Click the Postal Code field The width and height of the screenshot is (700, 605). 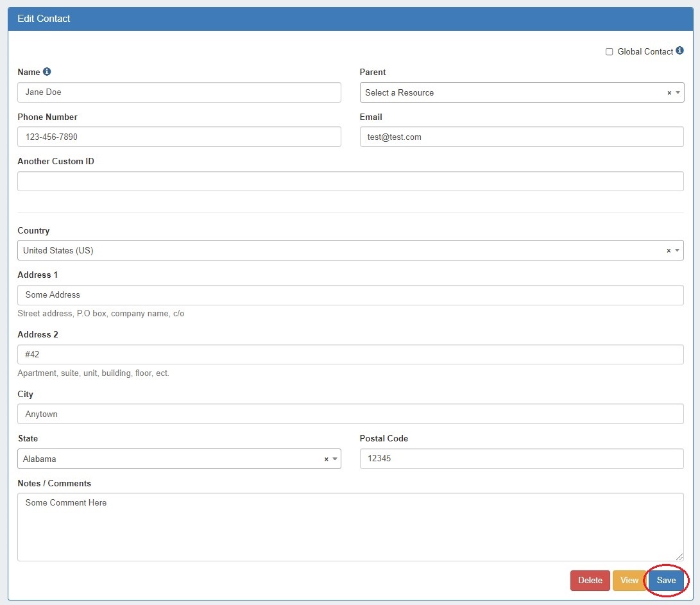click(x=521, y=459)
